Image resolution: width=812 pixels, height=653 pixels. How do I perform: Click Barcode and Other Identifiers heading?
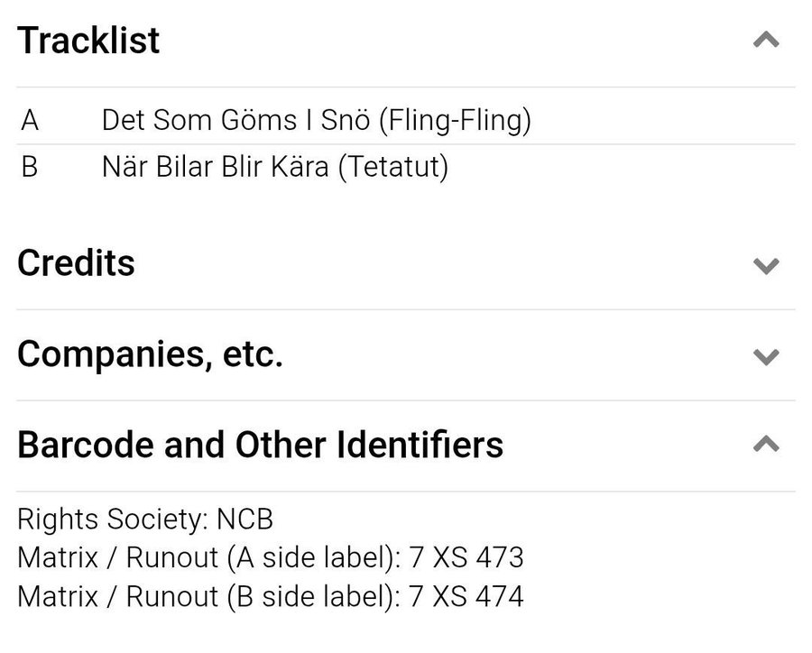[x=260, y=445]
